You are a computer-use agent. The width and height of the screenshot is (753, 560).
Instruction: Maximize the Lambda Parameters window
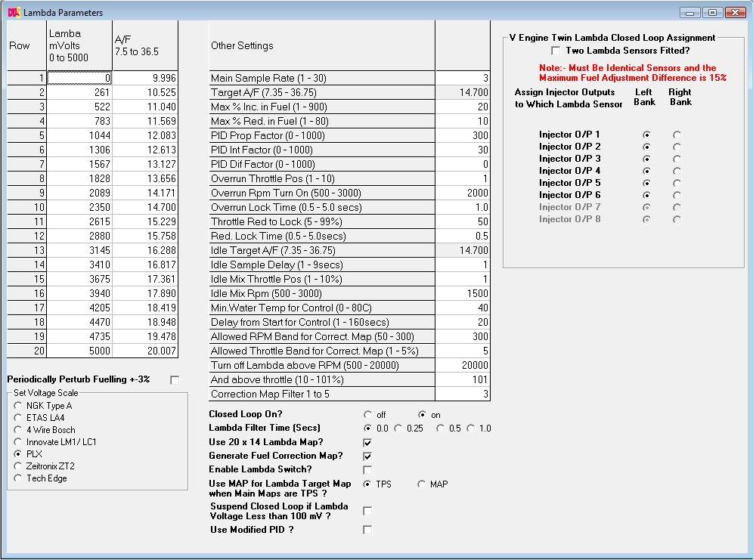pos(712,12)
